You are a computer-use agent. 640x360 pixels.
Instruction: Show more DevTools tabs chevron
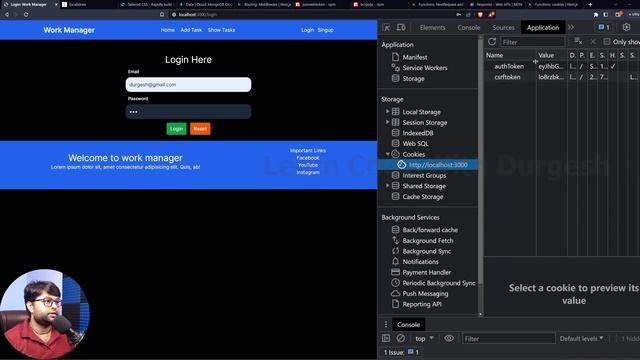click(x=571, y=27)
